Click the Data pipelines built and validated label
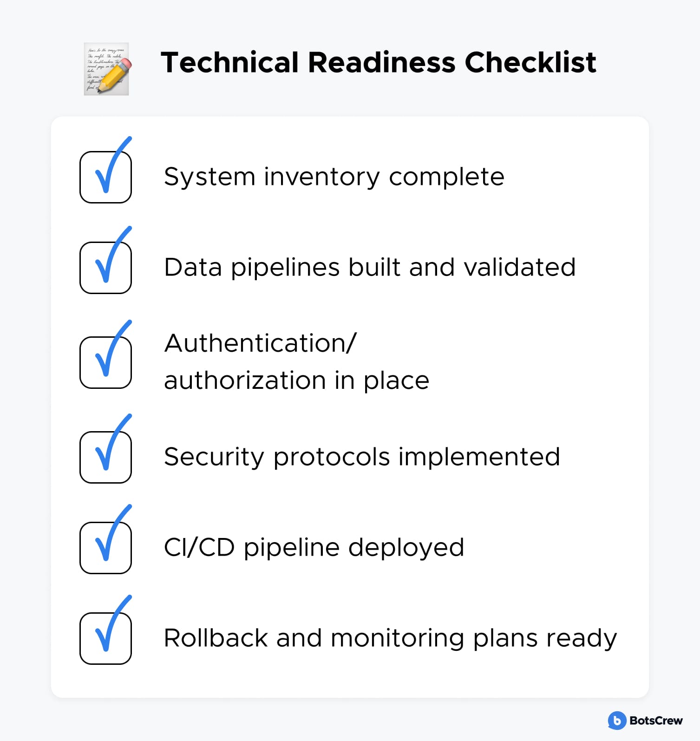The image size is (700, 741). pos(370,268)
